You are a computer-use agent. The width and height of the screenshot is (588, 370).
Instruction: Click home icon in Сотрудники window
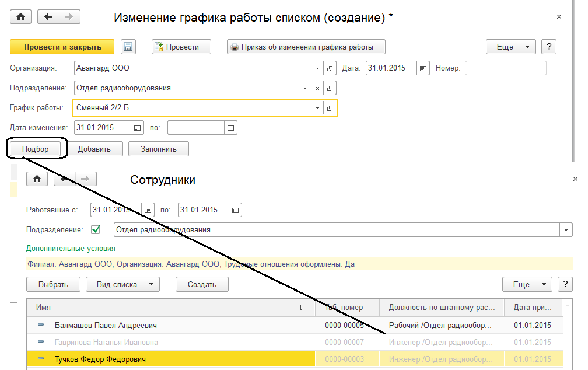[37, 179]
